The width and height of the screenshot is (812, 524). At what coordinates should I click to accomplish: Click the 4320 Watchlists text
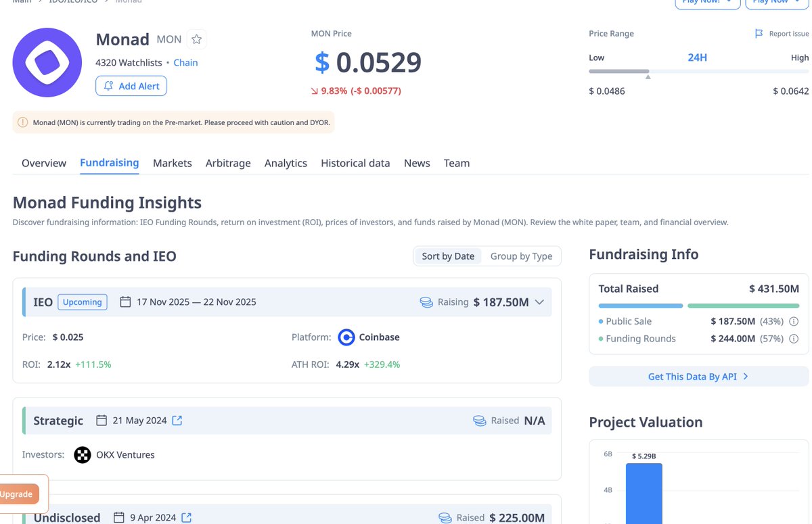tap(129, 62)
